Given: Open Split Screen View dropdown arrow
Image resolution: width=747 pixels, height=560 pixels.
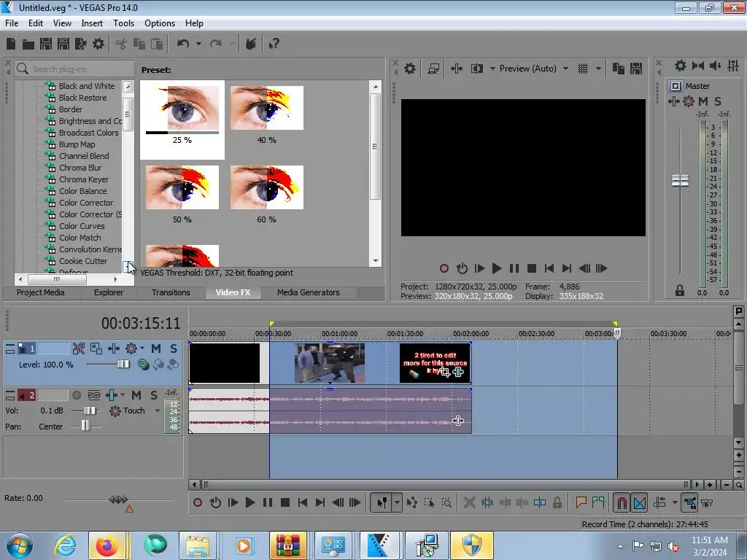Looking at the screenshot, I should point(492,69).
